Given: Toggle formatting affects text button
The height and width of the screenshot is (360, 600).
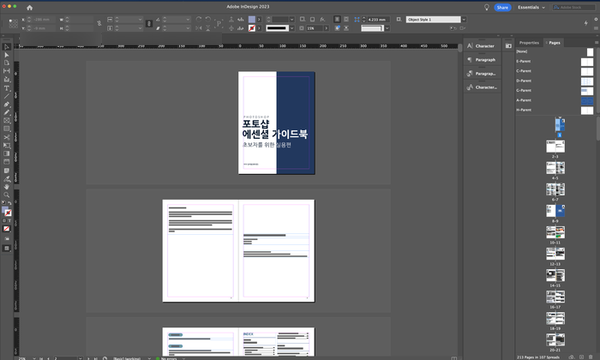Looking at the screenshot, I should [10, 221].
